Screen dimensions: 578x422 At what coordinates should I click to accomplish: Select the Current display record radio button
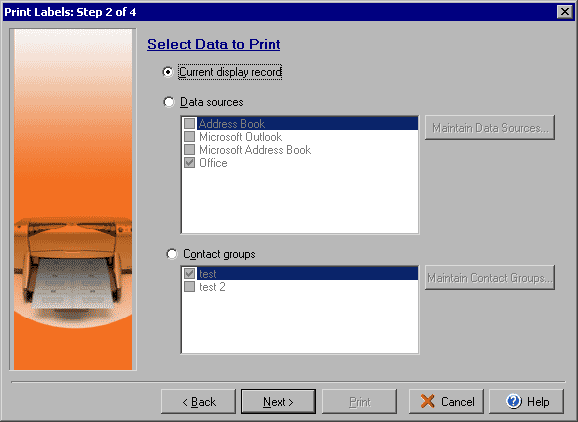pos(168,72)
